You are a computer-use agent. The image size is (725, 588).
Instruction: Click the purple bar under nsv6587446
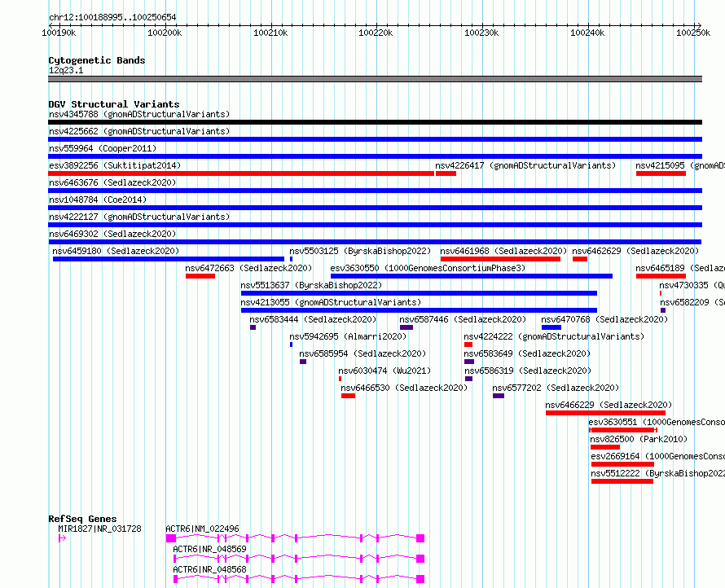click(406, 327)
